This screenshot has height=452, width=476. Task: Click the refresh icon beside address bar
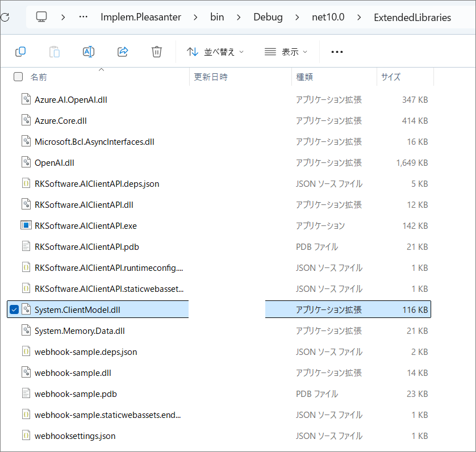click(5, 17)
